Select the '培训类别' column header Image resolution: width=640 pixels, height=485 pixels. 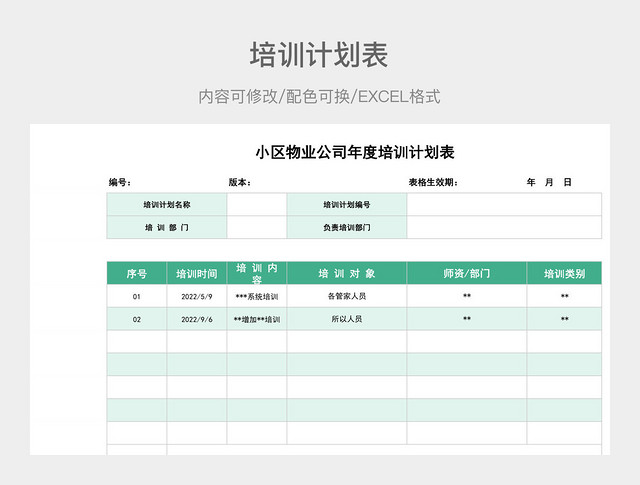[x=564, y=273]
